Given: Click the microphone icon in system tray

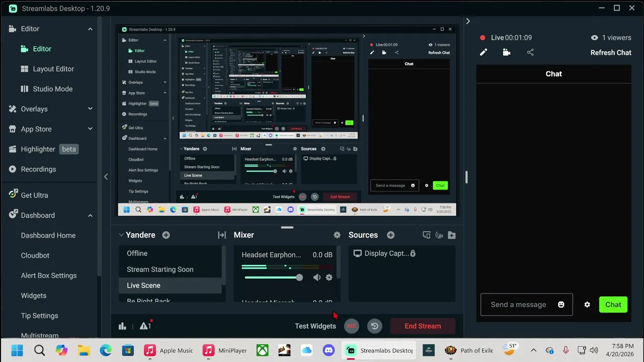Looking at the screenshot, I should (566, 350).
